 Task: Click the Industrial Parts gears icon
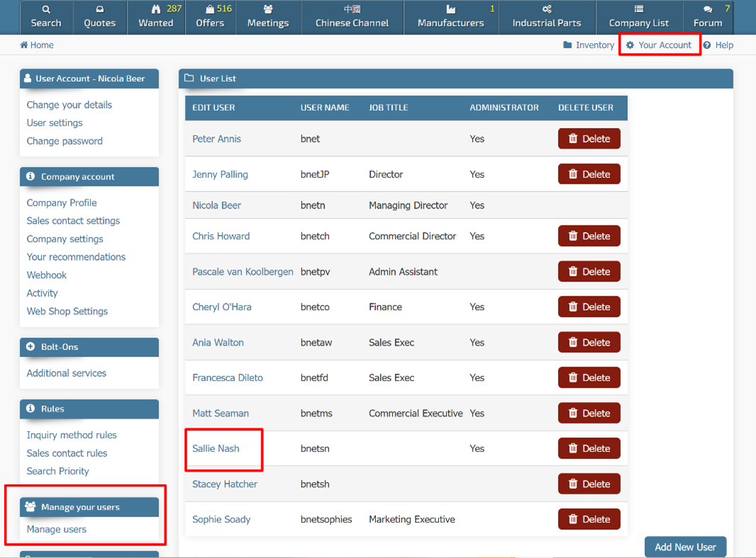(547, 9)
